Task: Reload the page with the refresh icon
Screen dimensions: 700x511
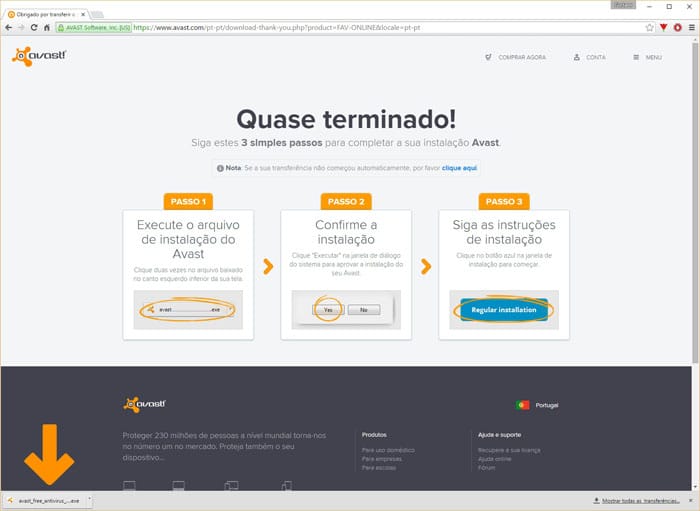Action: [x=34, y=28]
